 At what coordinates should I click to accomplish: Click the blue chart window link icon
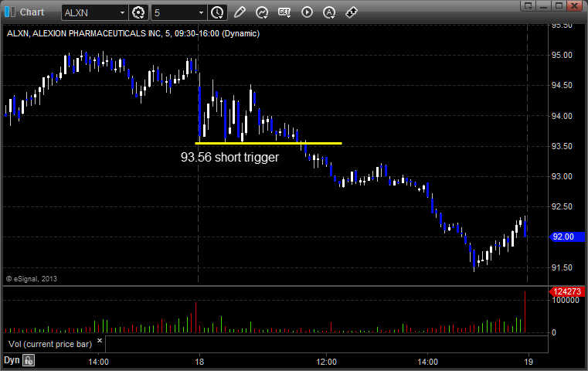[x=10, y=12]
